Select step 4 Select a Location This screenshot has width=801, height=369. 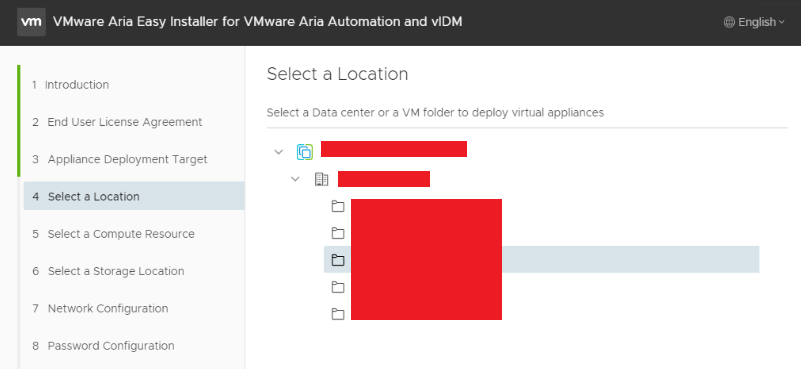click(x=134, y=196)
